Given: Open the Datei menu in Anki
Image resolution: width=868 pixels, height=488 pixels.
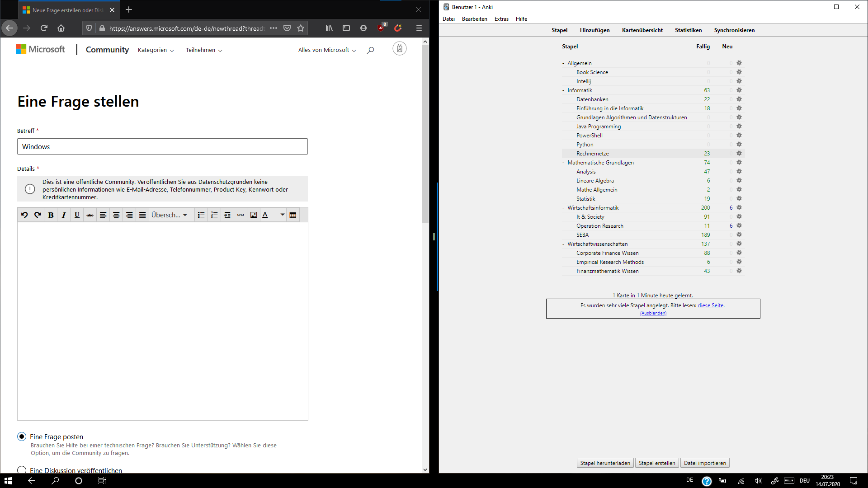Looking at the screenshot, I should tap(448, 19).
